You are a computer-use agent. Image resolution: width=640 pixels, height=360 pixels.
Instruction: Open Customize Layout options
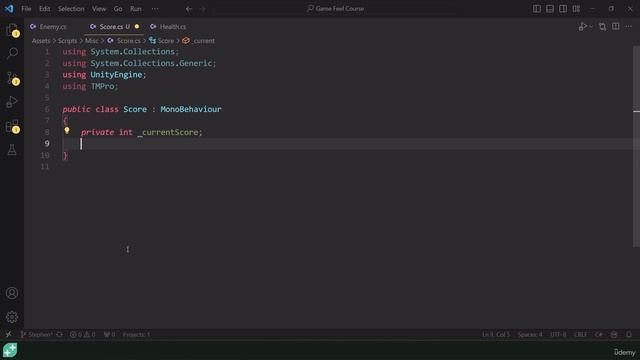[576, 9]
